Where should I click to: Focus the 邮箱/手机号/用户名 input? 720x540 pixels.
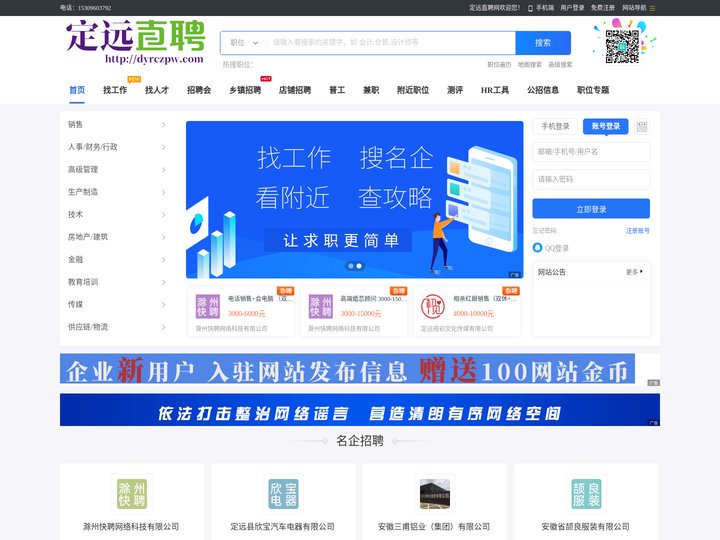pos(591,152)
